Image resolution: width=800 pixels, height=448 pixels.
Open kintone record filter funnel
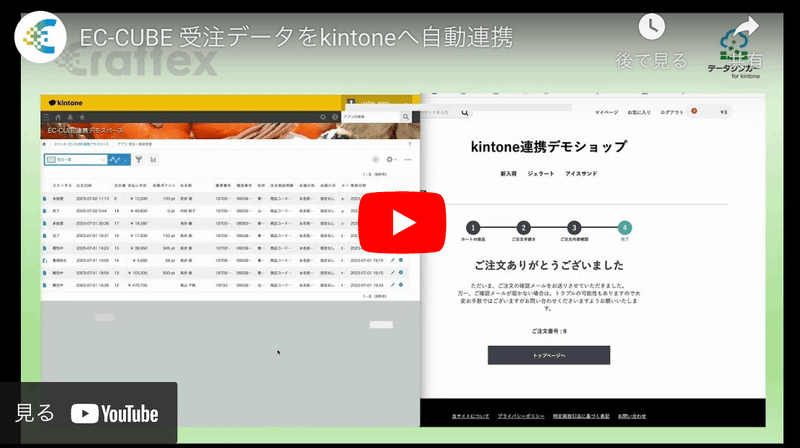pyautogui.click(x=139, y=160)
